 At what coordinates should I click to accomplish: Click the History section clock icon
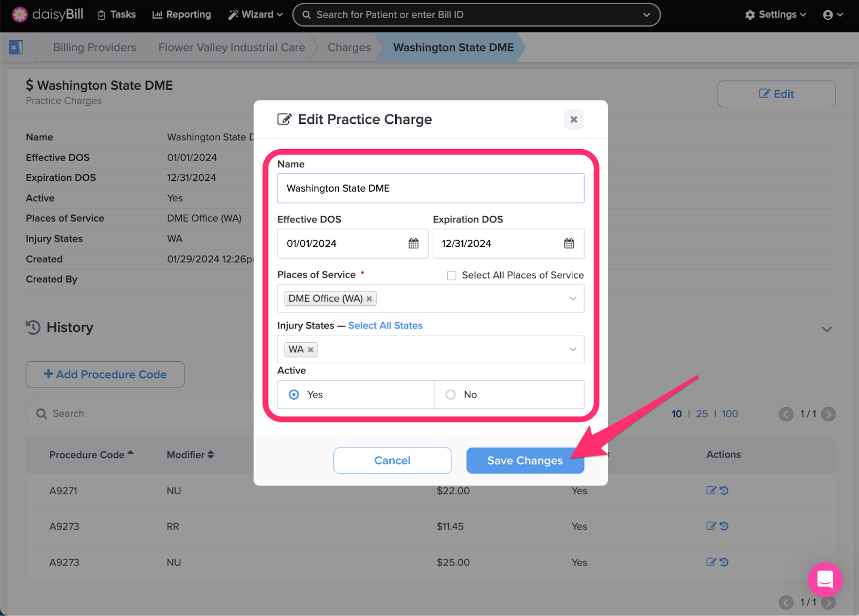33,327
